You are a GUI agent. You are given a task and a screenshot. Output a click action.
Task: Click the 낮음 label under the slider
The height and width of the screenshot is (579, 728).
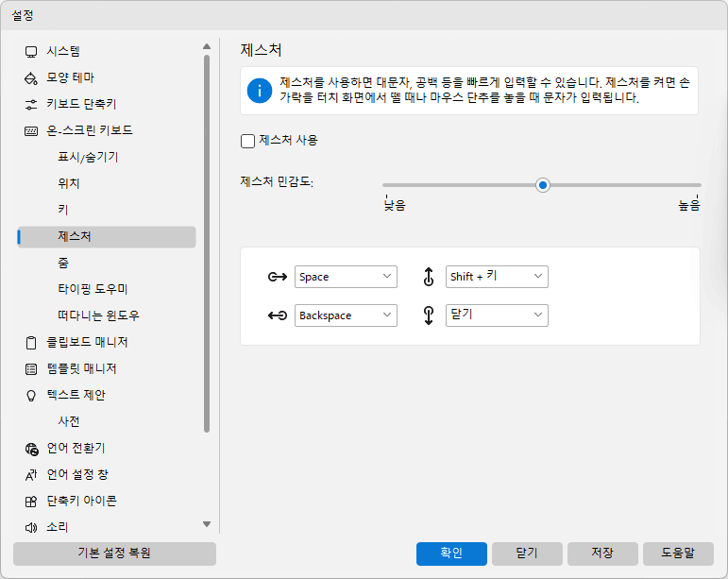point(395,205)
